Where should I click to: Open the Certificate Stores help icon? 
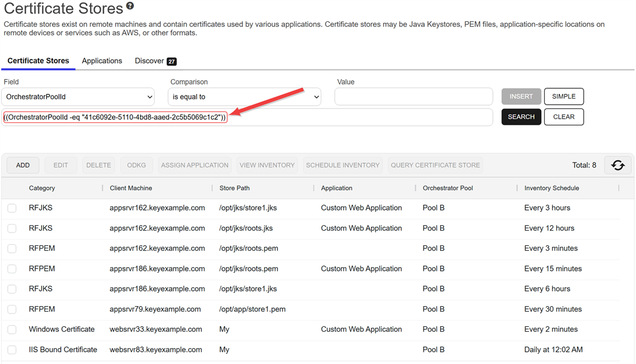pos(130,5)
